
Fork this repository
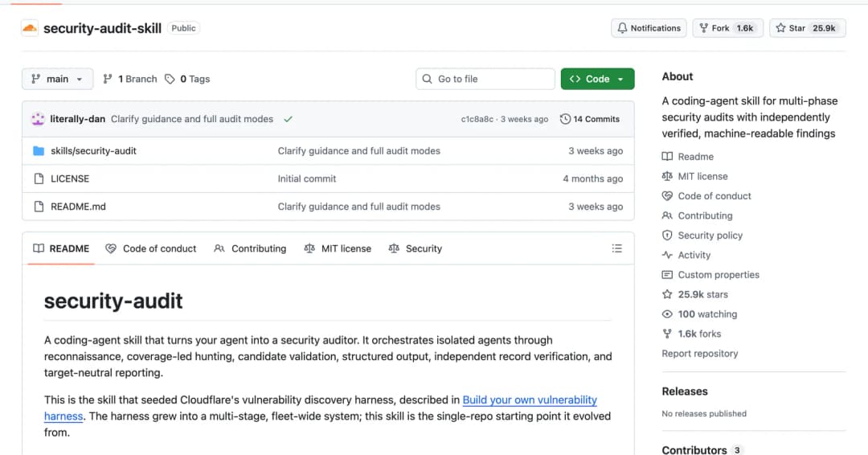pos(728,28)
